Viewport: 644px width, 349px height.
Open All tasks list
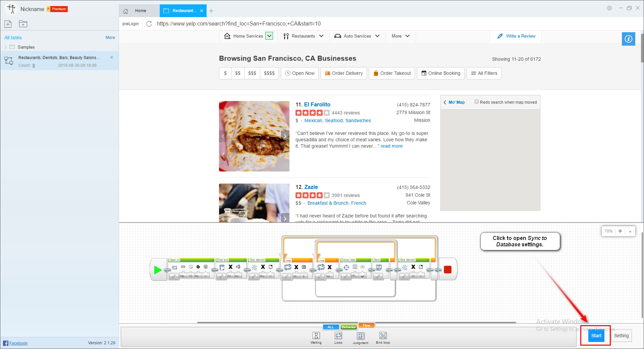pyautogui.click(x=13, y=38)
